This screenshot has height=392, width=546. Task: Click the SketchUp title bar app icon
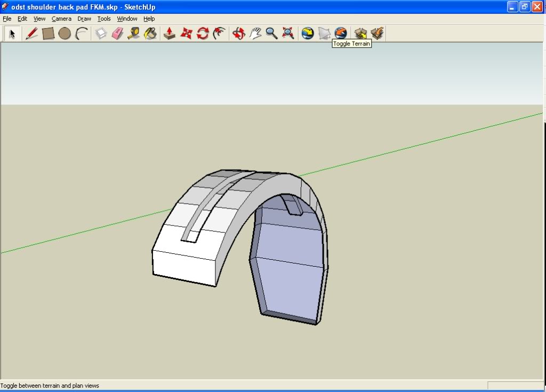5,6
